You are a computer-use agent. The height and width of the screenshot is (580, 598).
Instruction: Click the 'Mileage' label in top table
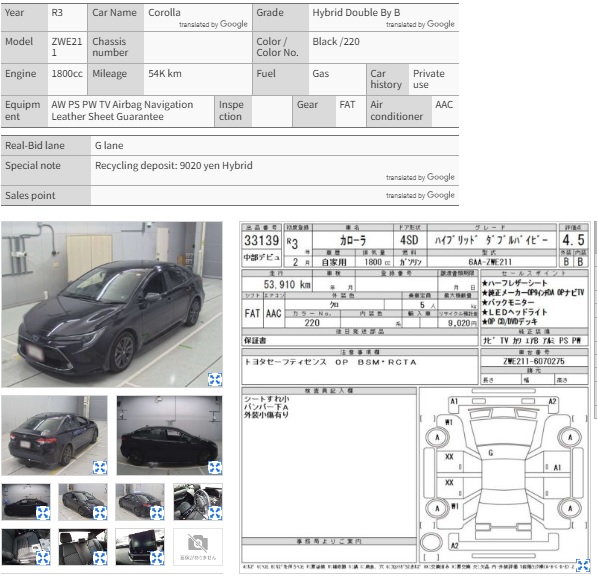(109, 74)
